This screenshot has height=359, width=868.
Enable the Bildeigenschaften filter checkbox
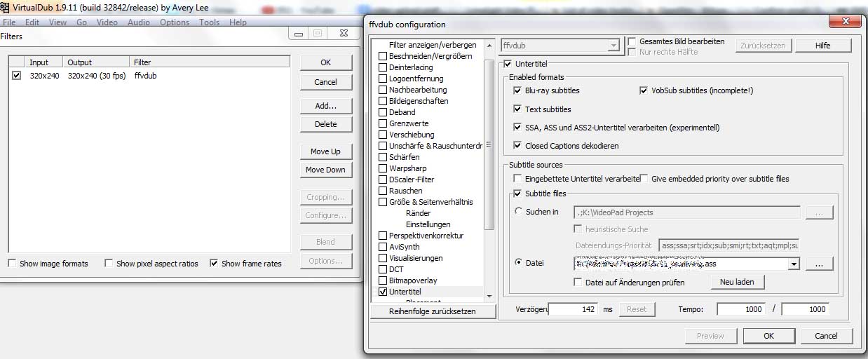click(383, 101)
